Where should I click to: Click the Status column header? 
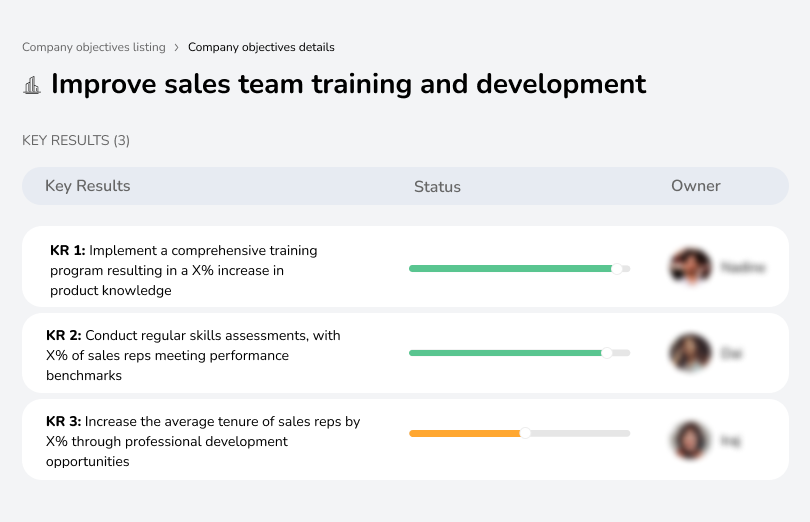(x=437, y=187)
